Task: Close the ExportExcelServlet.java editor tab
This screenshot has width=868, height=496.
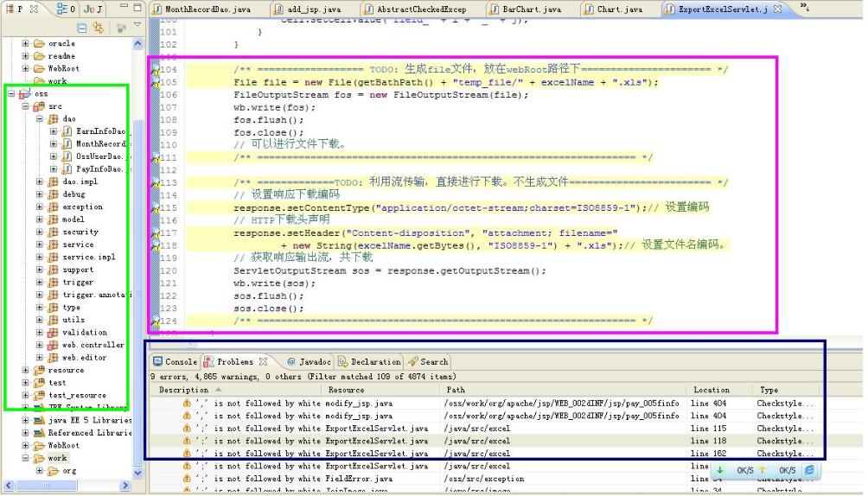Action: point(777,10)
